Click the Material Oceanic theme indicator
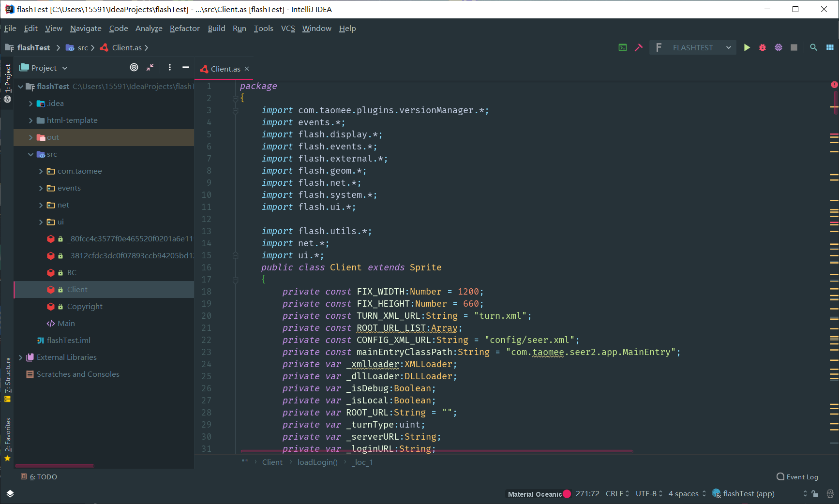 coord(539,494)
